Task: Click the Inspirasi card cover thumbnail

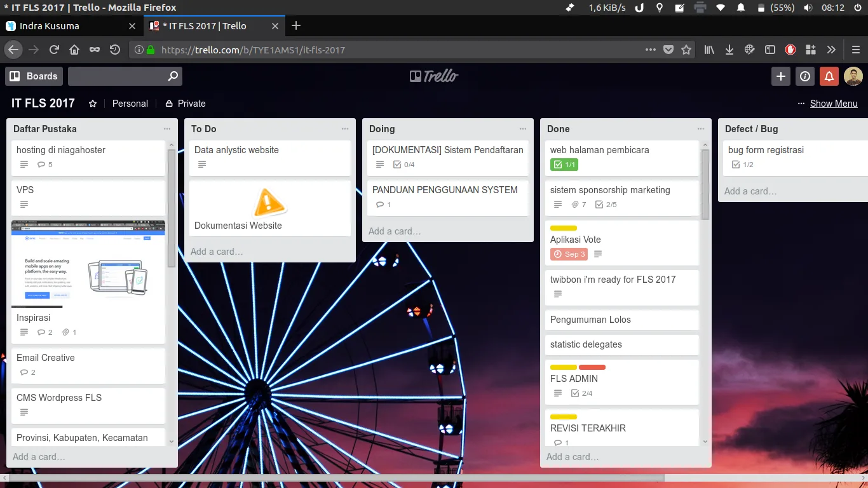Action: pyautogui.click(x=88, y=264)
